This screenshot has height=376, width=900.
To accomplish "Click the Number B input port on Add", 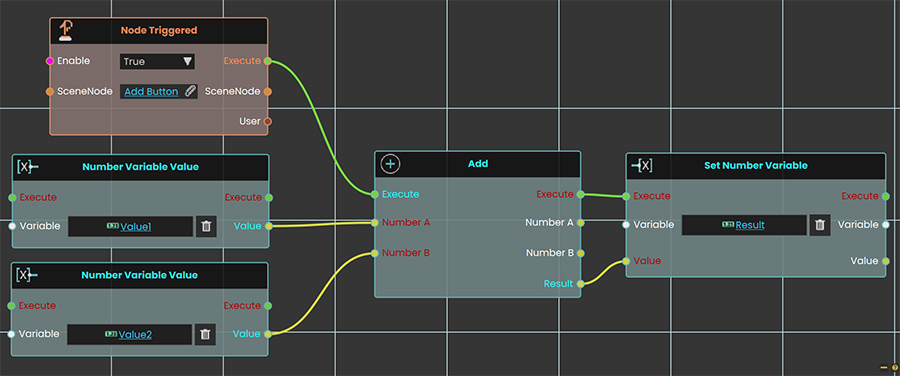I will point(375,253).
